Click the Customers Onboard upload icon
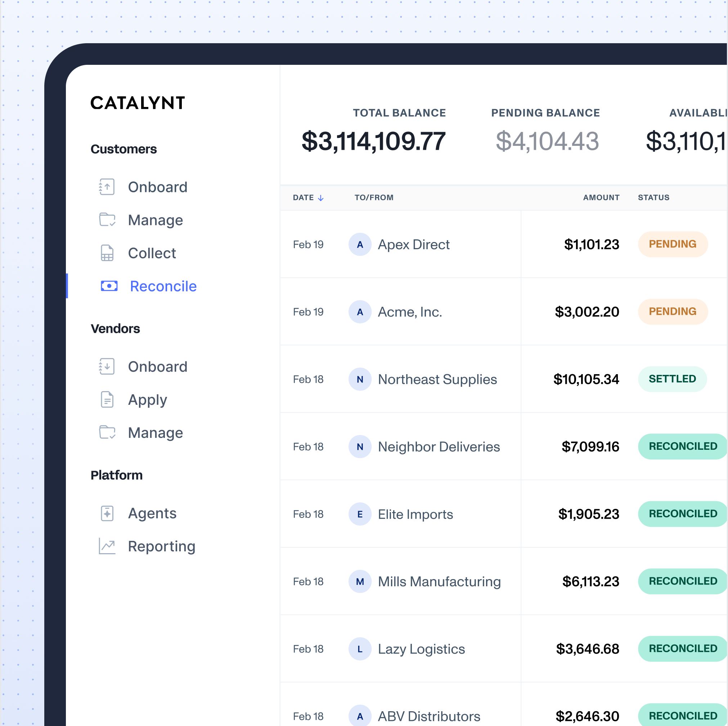Image resolution: width=728 pixels, height=726 pixels. tap(107, 187)
